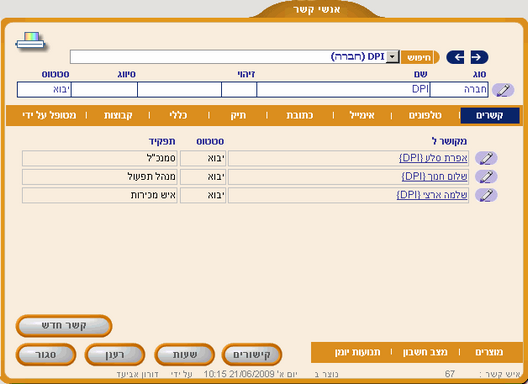The width and height of the screenshot is (528, 384).
Task: Click the קישורים button
Action: [x=252, y=354]
